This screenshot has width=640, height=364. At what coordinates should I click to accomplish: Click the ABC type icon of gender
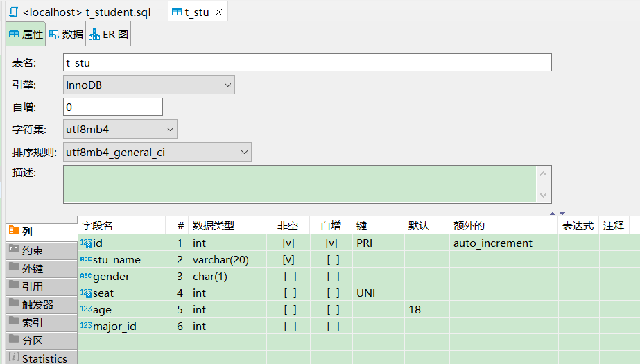[86, 276]
